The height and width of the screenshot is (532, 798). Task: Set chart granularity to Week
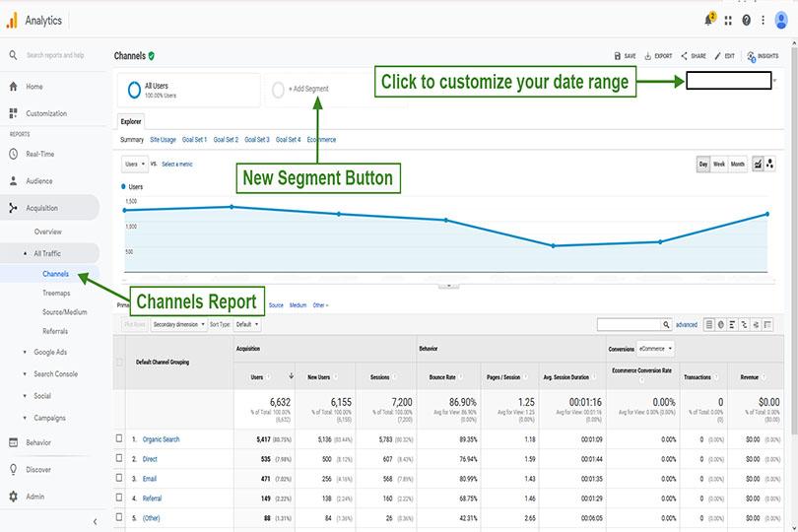[718, 164]
